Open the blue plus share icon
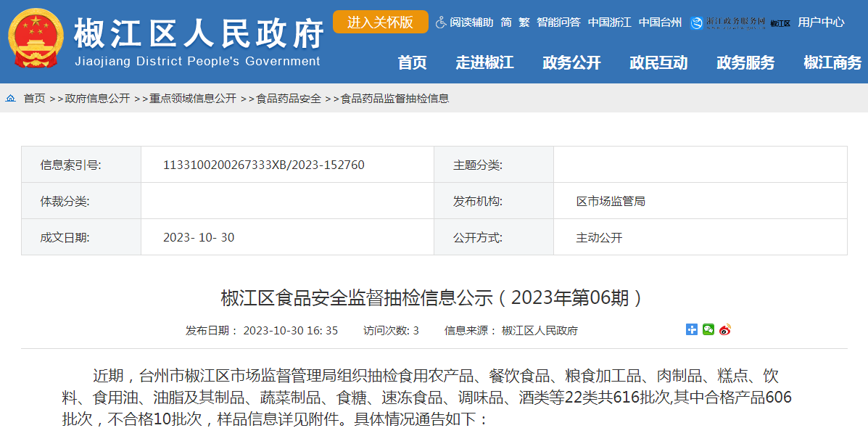 pos(692,329)
